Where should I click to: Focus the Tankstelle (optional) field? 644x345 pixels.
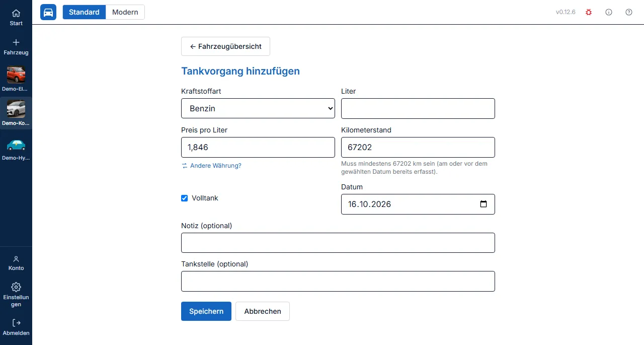coord(338,282)
